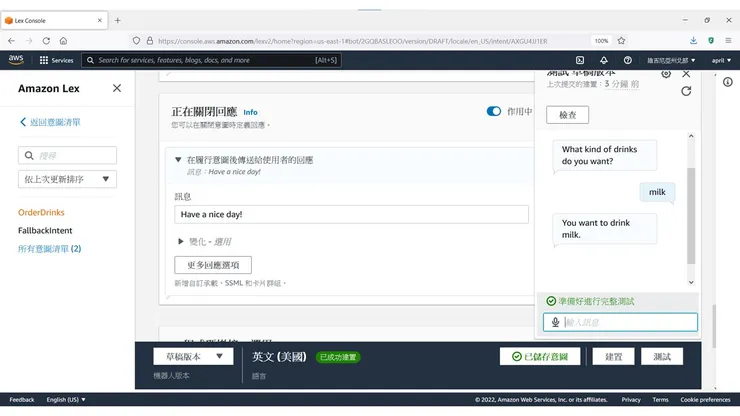Click the Build button
The image size is (740, 416).
click(614, 357)
